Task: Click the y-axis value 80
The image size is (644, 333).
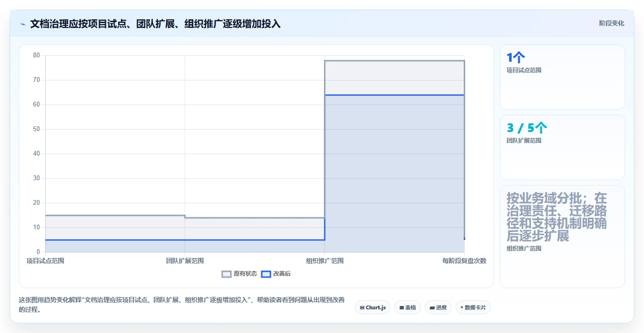Action: [x=37, y=55]
